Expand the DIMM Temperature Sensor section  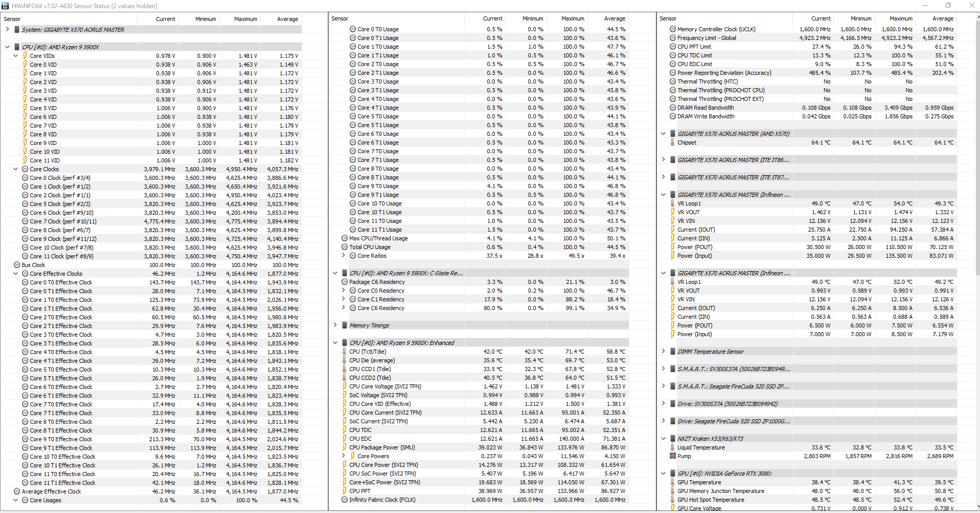coord(664,352)
